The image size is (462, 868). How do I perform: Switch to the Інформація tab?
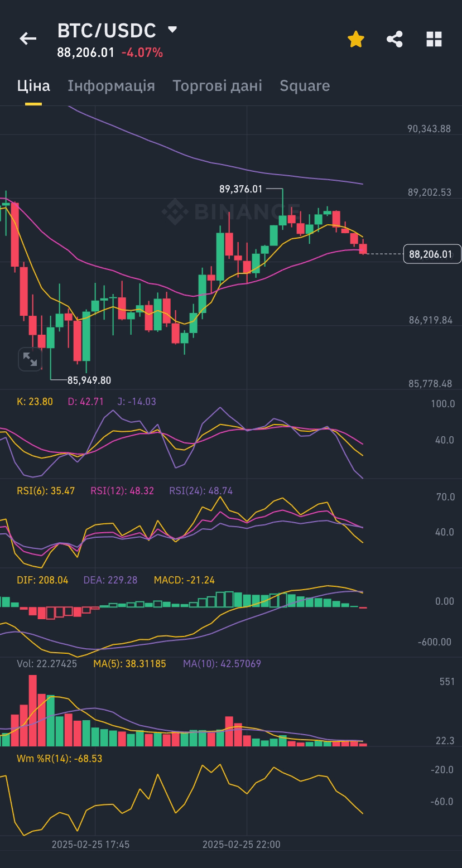click(111, 85)
